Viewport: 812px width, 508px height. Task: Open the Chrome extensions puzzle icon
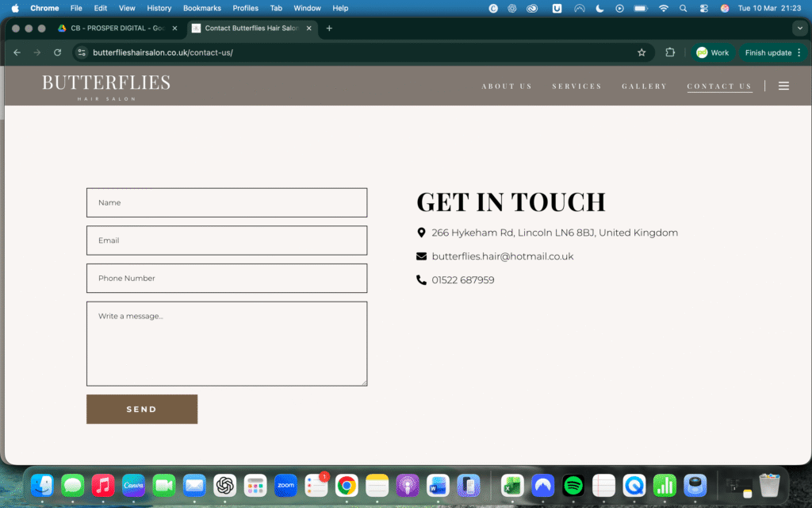click(670, 52)
